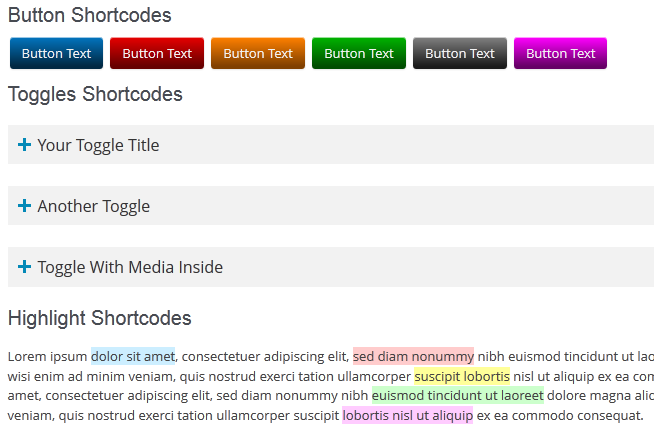Click the red Button Text button
Screen dimensions: 654x430
click(157, 53)
